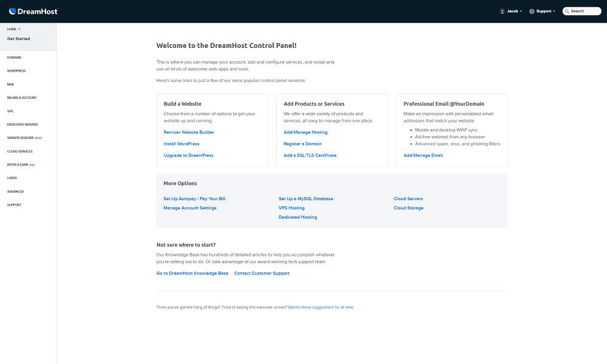The image size is (607, 364).
Task: Open Billing & Account sidebar menu
Action: click(22, 98)
